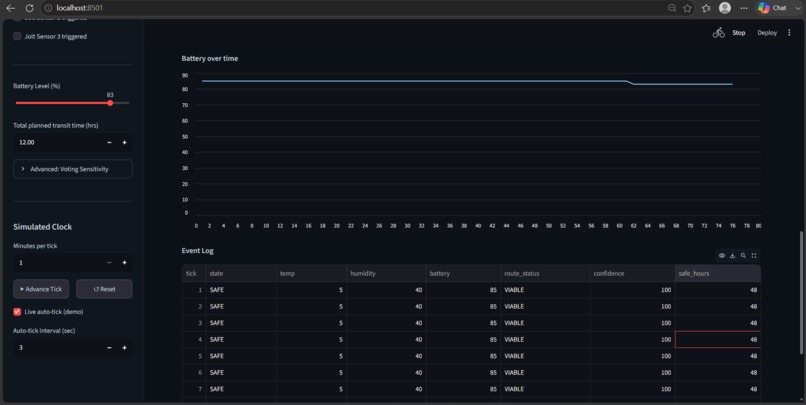The height and width of the screenshot is (405, 806).
Task: Click the confidence cell 100 in tick 5
Action: tap(632, 356)
